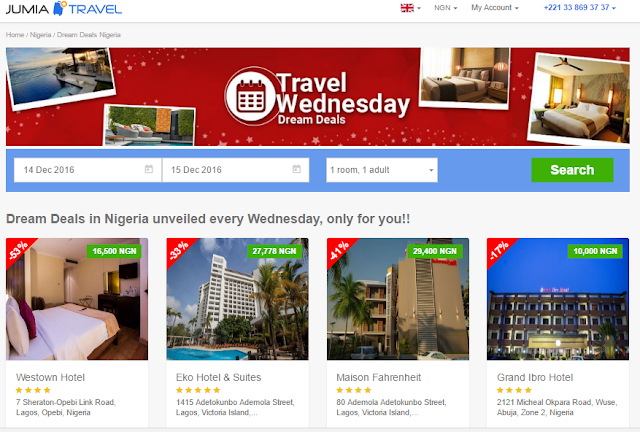Click the check-out calendar icon
Image resolution: width=640 pixels, height=432 pixels.
[297, 169]
